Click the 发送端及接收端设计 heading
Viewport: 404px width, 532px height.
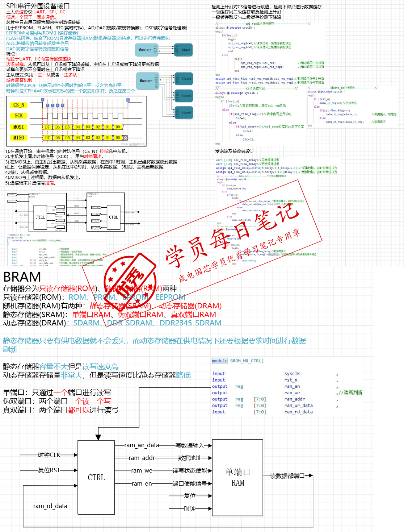(235, 151)
